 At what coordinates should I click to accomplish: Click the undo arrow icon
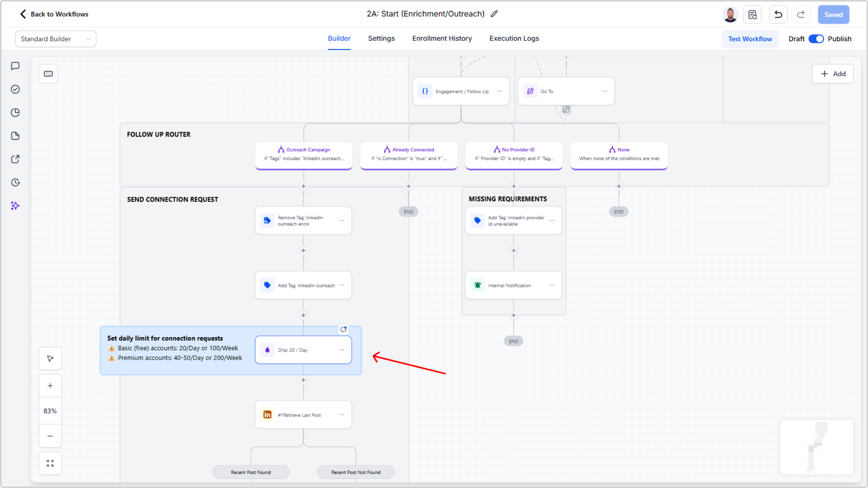778,14
